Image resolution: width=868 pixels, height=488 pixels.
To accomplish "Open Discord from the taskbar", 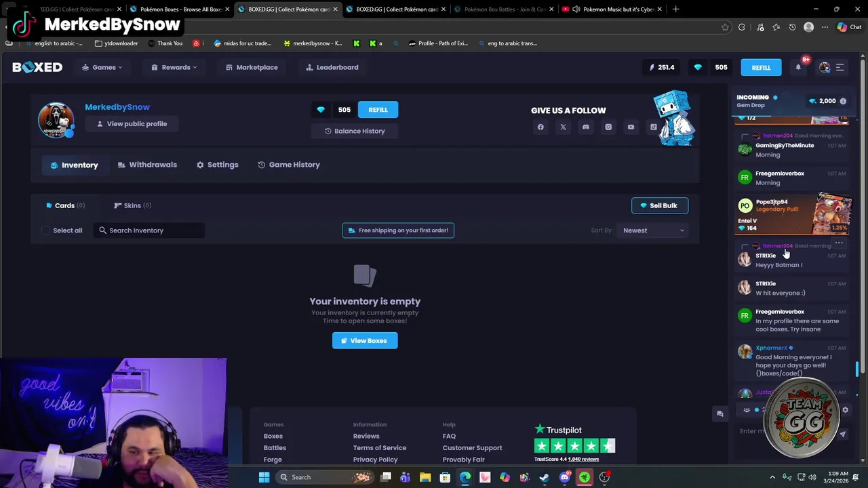I will (x=564, y=477).
